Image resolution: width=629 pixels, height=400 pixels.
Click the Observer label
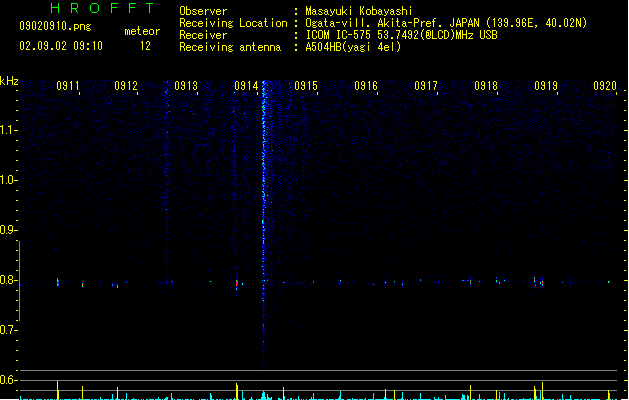pyautogui.click(x=203, y=11)
